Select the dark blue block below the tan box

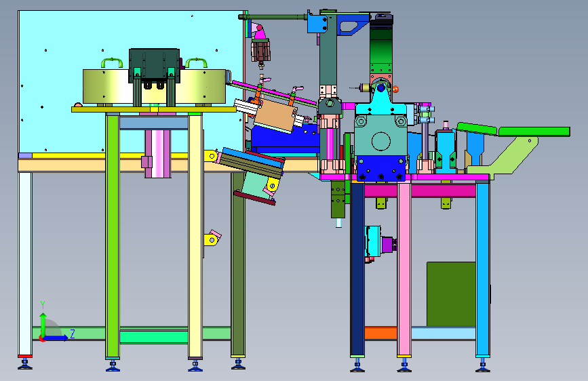(285, 139)
